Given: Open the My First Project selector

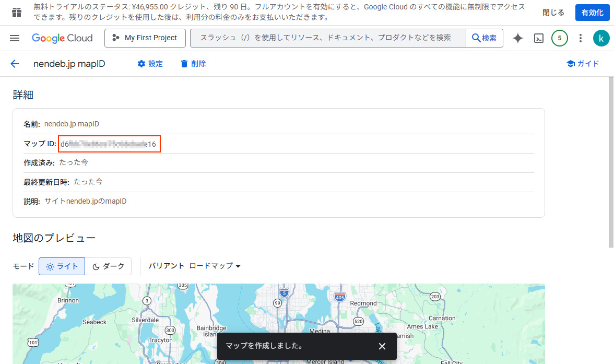Looking at the screenshot, I should (145, 38).
